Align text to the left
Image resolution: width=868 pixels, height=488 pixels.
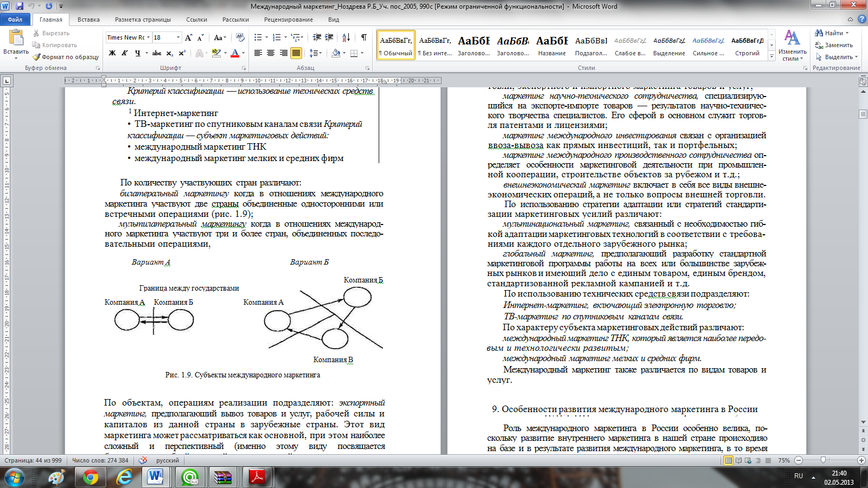click(258, 53)
